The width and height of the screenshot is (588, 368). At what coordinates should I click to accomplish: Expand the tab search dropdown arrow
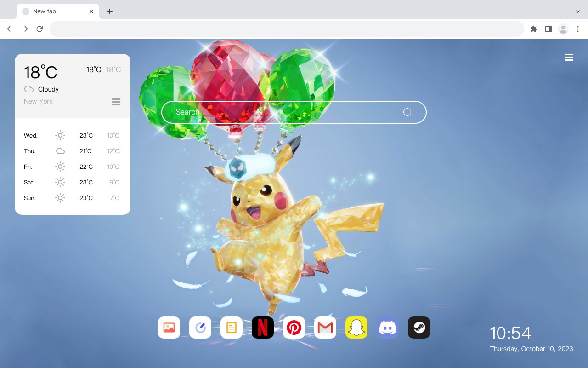coord(578,11)
